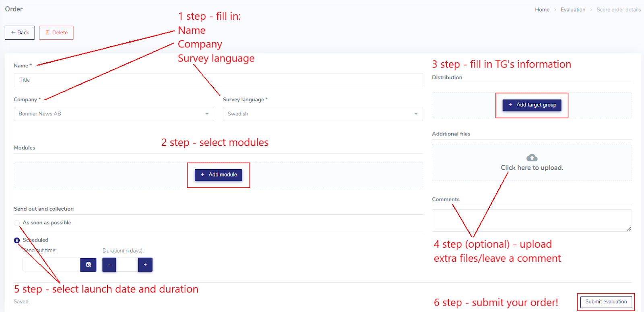Open Evaluation breadcrumb link
Screen dimensions: 644x312
pyautogui.click(x=573, y=10)
